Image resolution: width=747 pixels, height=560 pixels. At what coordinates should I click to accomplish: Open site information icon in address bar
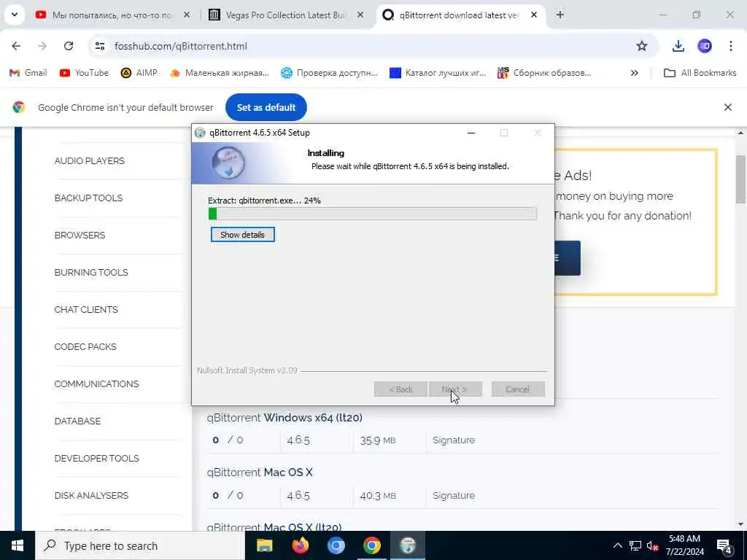coord(100,46)
